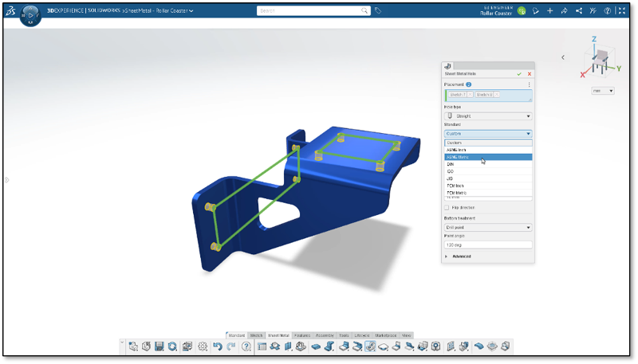The width and height of the screenshot is (638, 364).
Task: Open the Bottom treatment Drill point dropdown
Action: pos(487,227)
